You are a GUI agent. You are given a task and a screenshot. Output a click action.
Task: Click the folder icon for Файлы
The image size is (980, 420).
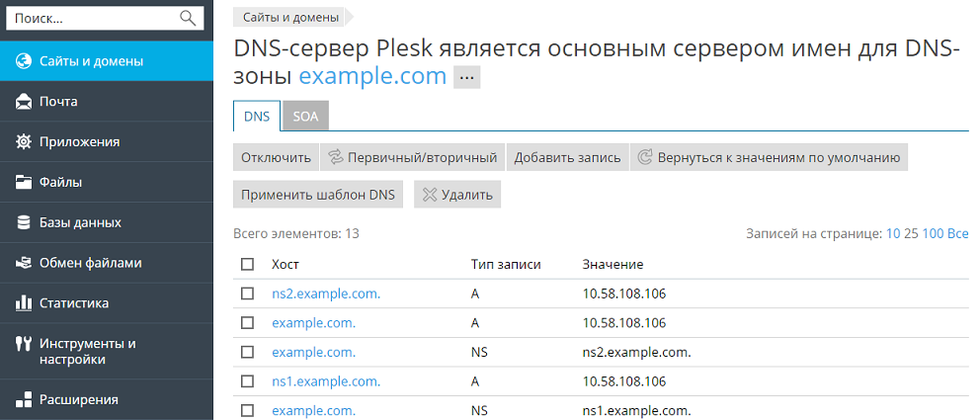click(24, 182)
